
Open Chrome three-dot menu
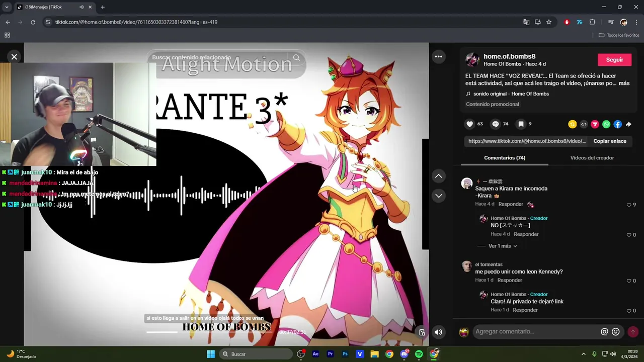pyautogui.click(x=636, y=22)
